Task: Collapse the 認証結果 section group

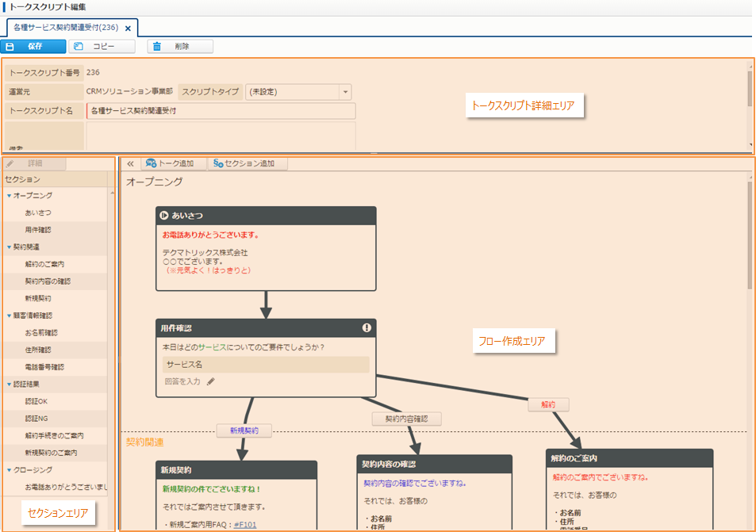Action: tap(9, 385)
